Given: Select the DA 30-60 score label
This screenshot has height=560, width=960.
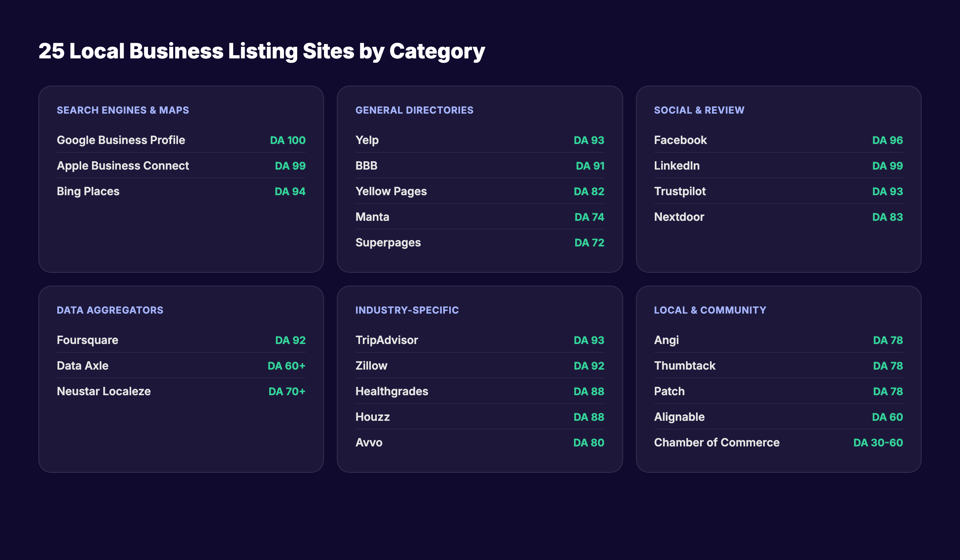Looking at the screenshot, I should (x=878, y=442).
